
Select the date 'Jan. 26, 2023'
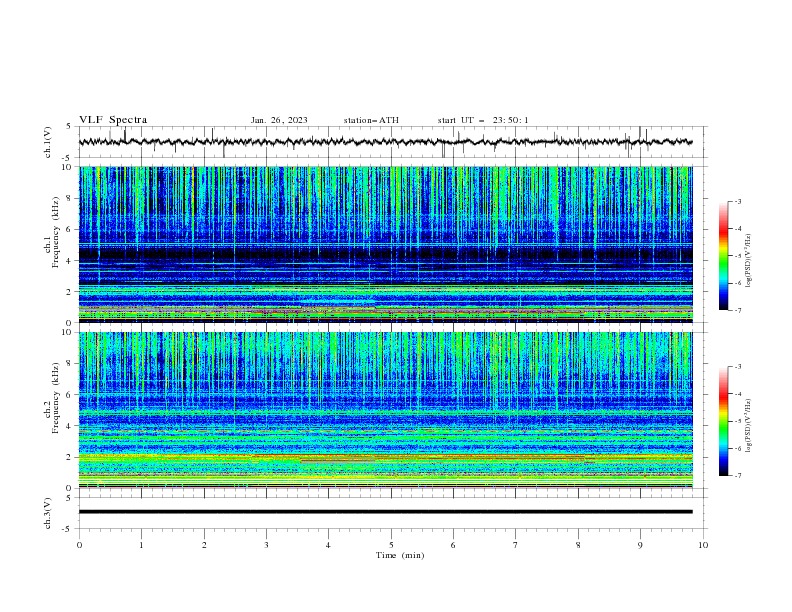point(279,120)
